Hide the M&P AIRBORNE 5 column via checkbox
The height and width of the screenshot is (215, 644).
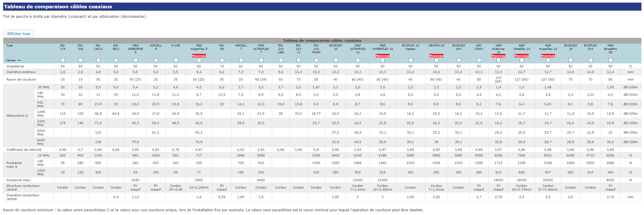click(136, 60)
